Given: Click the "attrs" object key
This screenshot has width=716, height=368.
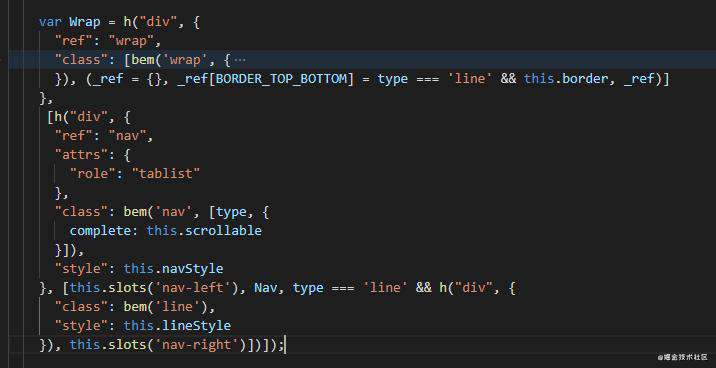Looking at the screenshot, I should point(81,155).
